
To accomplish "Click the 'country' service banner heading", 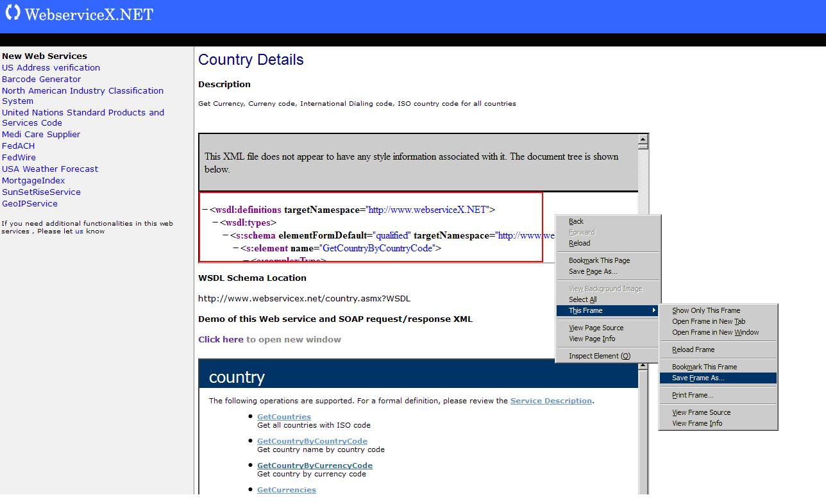I will tap(237, 377).
